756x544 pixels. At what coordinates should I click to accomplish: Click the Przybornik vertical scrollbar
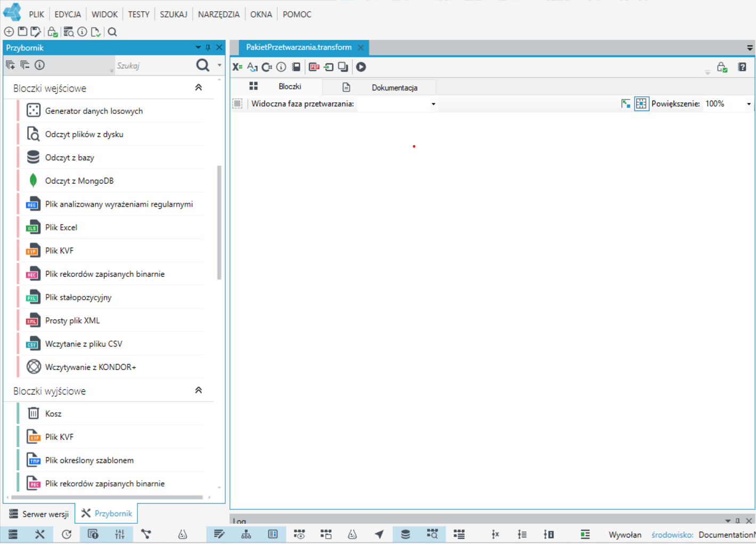point(219,222)
